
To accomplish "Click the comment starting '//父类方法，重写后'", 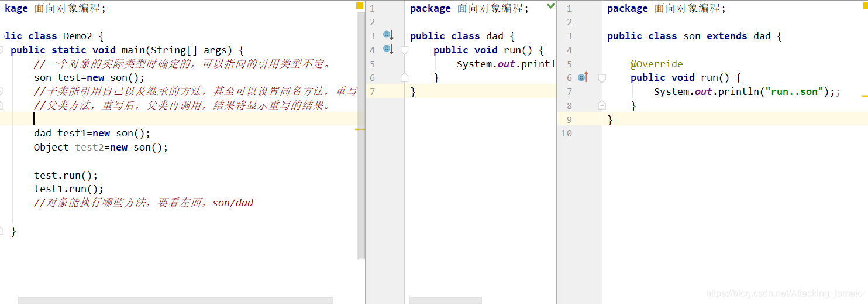I will [x=182, y=106].
